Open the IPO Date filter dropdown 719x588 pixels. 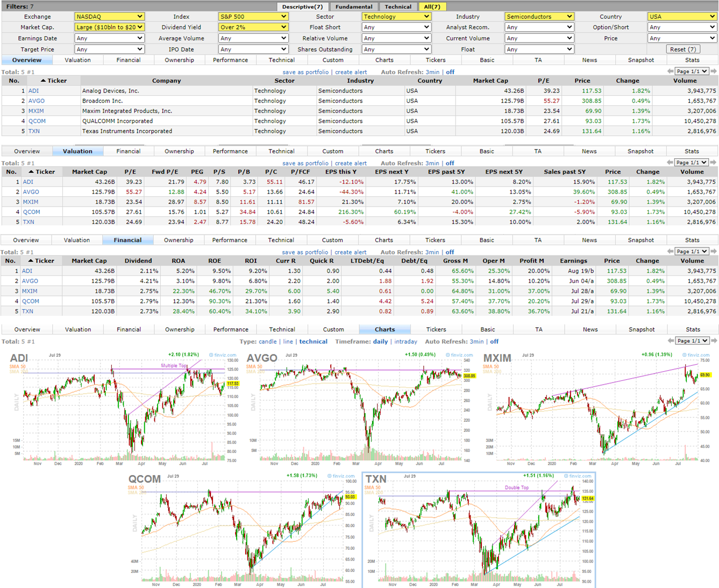pyautogui.click(x=253, y=49)
